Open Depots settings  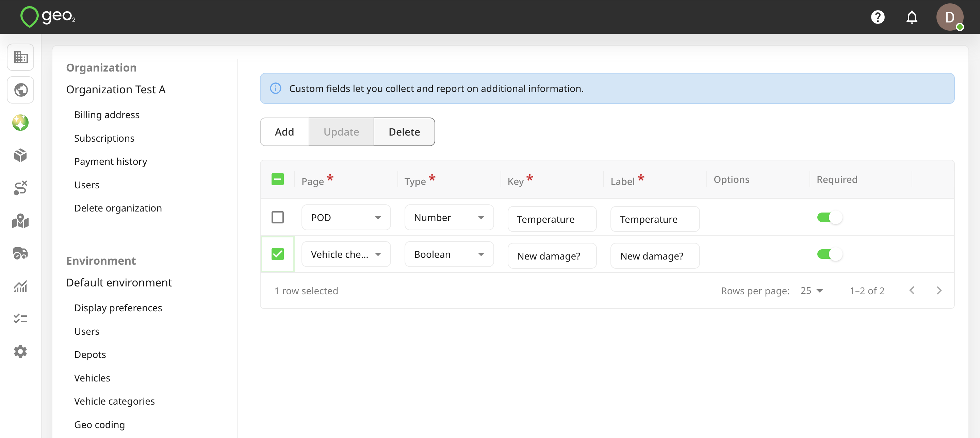[x=90, y=355]
